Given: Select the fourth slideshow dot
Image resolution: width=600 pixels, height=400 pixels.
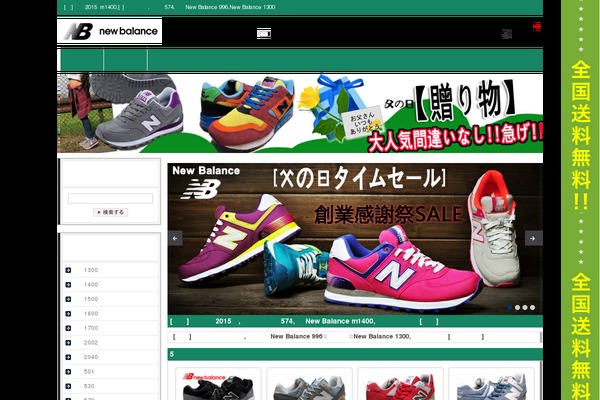Looking at the screenshot, I should [x=533, y=307].
